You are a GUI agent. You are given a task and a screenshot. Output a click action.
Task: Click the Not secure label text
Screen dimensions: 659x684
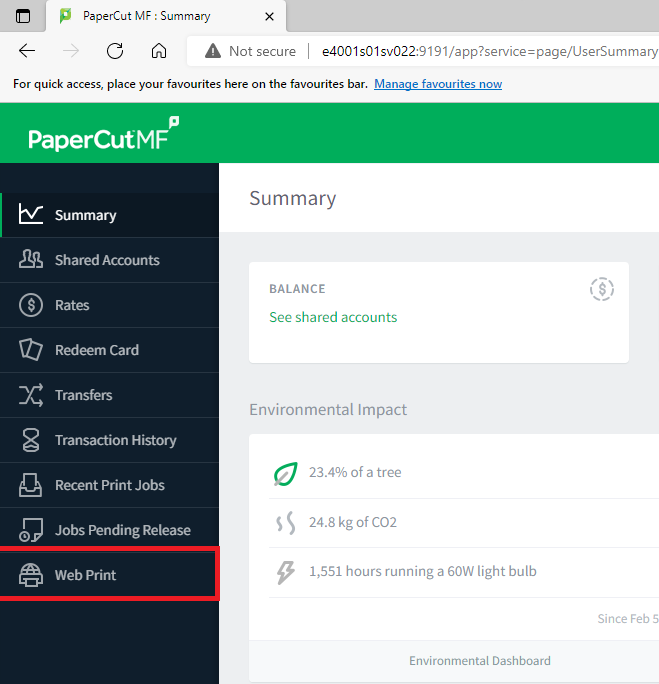tap(263, 51)
